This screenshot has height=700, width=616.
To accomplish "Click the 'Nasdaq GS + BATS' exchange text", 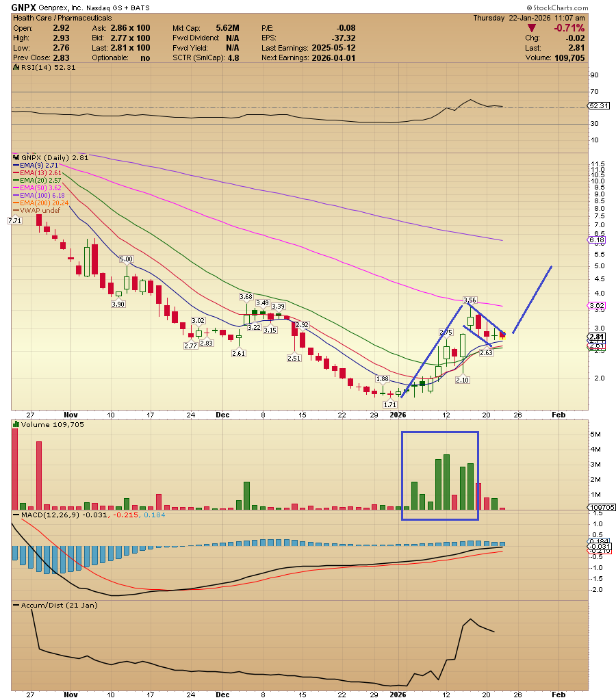I will pyautogui.click(x=118, y=8).
